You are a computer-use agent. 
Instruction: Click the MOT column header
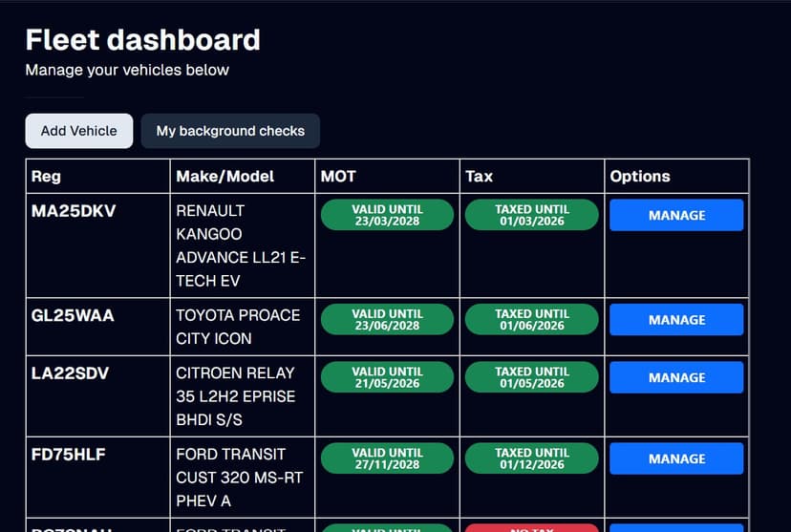(x=388, y=177)
